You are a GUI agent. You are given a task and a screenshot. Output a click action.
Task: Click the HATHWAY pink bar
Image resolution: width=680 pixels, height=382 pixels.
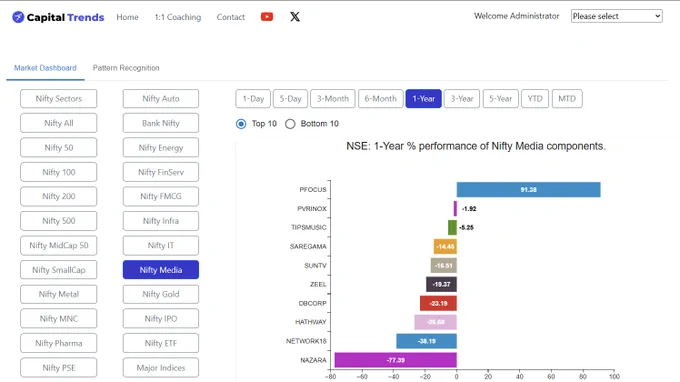tap(435, 322)
